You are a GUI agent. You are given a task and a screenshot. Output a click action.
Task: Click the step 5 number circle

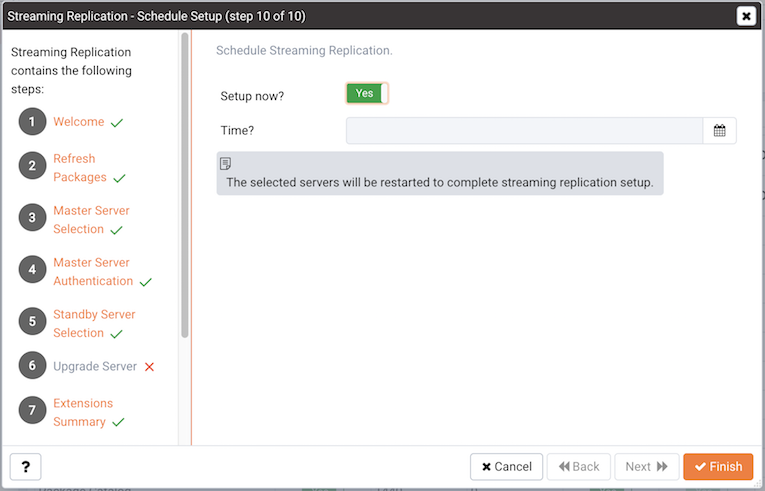pyautogui.click(x=32, y=321)
